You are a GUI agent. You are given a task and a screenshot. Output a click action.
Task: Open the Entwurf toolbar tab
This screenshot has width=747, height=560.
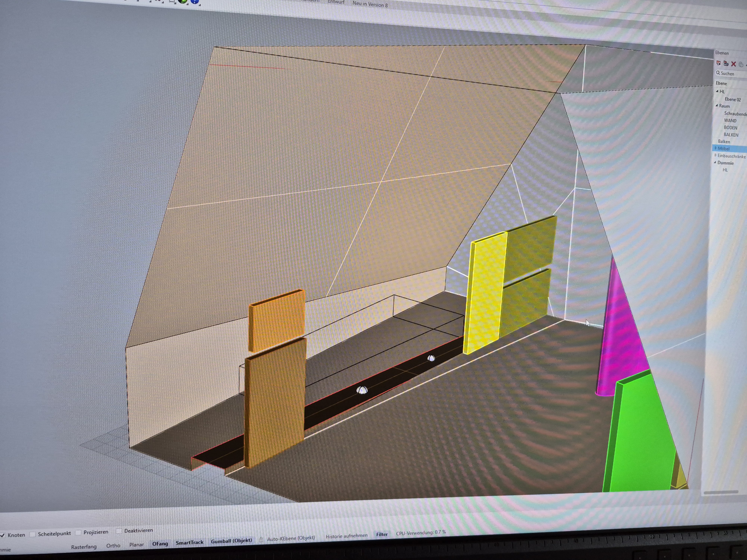336,2
